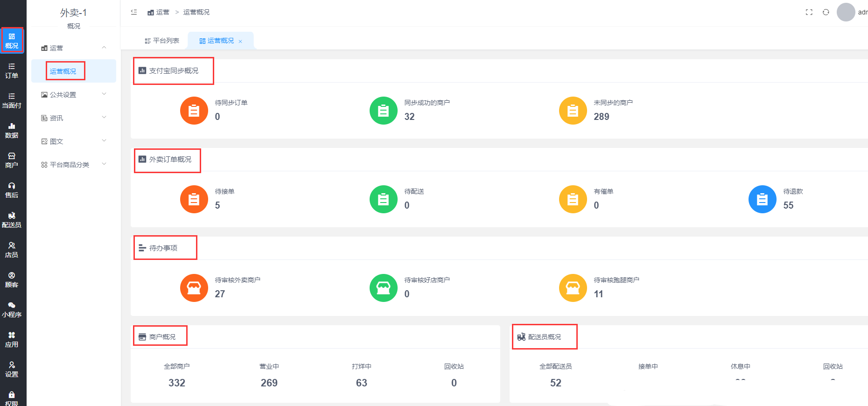Open 顾客 section in sidebar
This screenshot has height=406, width=868.
pos(12,280)
